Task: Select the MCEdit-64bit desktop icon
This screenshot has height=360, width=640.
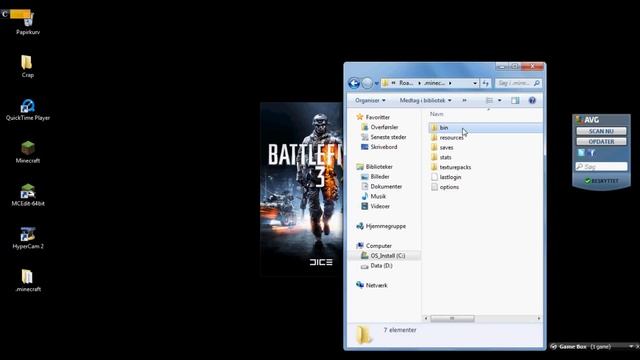Action: tap(28, 195)
